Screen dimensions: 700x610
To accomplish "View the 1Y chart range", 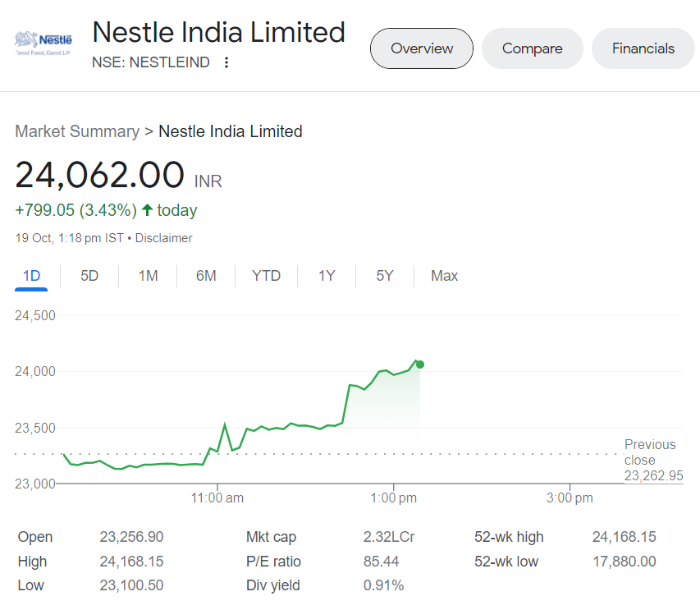I will click(327, 276).
